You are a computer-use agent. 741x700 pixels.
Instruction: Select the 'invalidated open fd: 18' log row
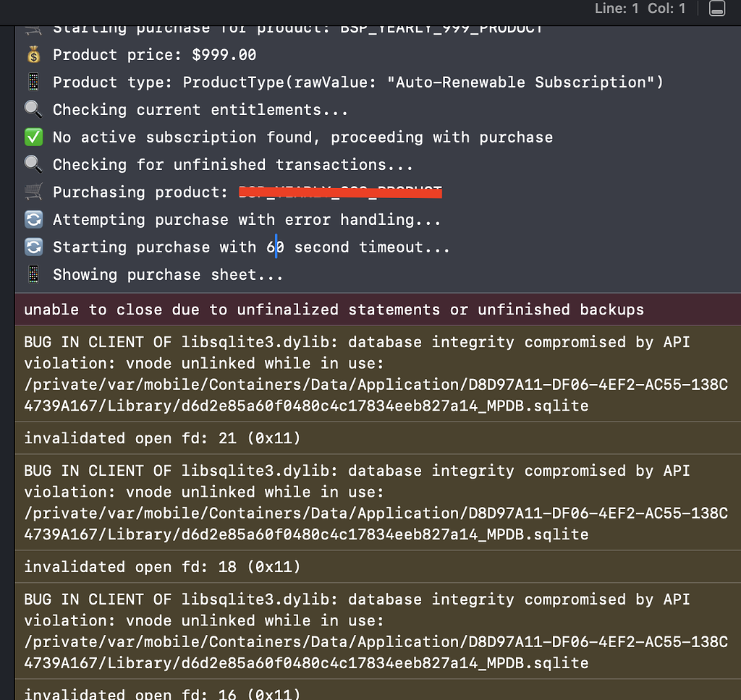pyautogui.click(x=162, y=567)
